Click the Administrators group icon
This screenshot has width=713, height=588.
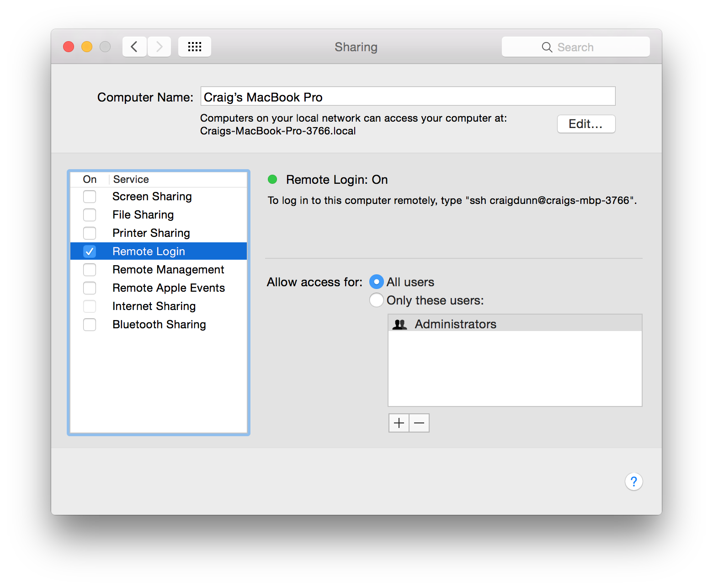(x=400, y=323)
